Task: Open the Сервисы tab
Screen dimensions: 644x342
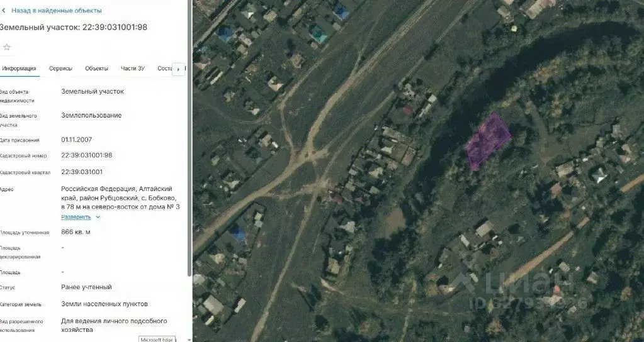Action: 61,69
